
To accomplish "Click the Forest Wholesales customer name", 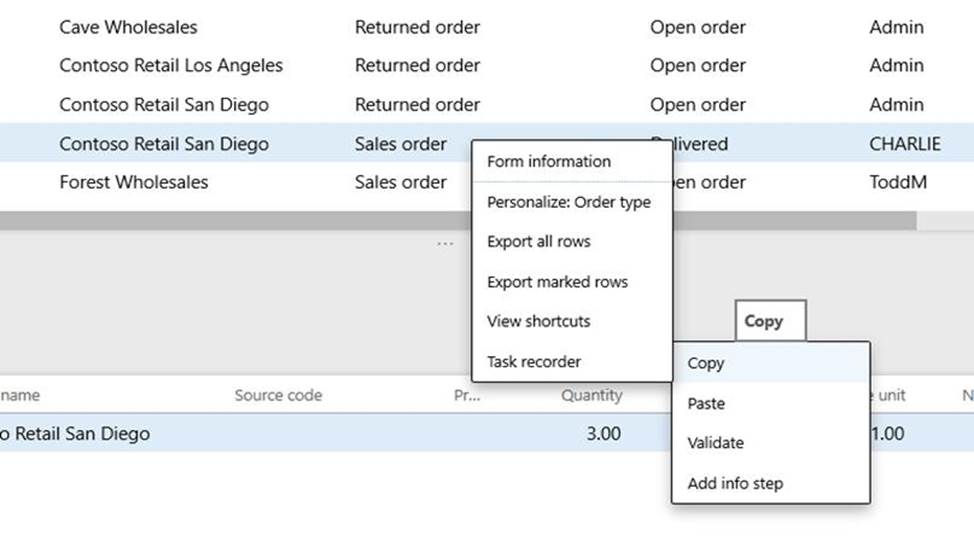I will [133, 183].
